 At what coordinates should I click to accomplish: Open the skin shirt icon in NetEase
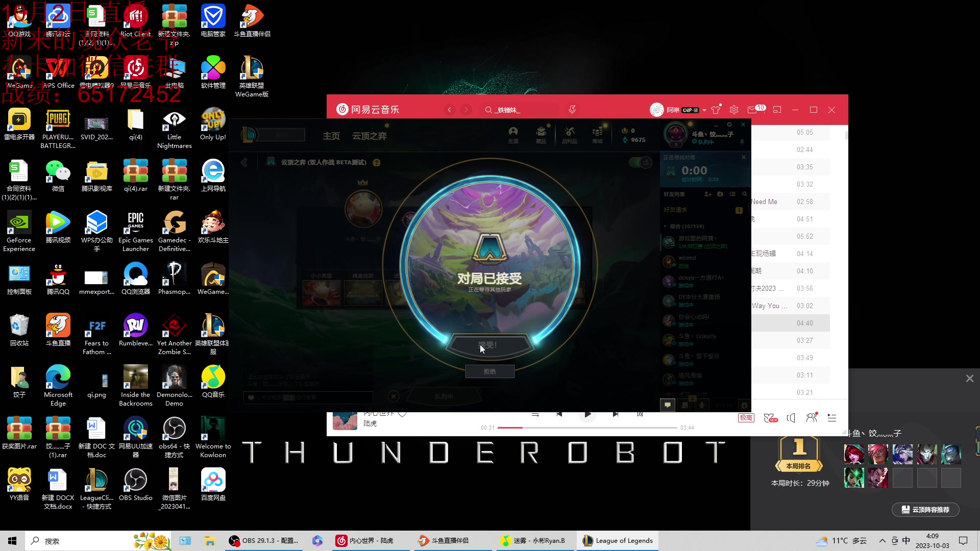tap(716, 110)
